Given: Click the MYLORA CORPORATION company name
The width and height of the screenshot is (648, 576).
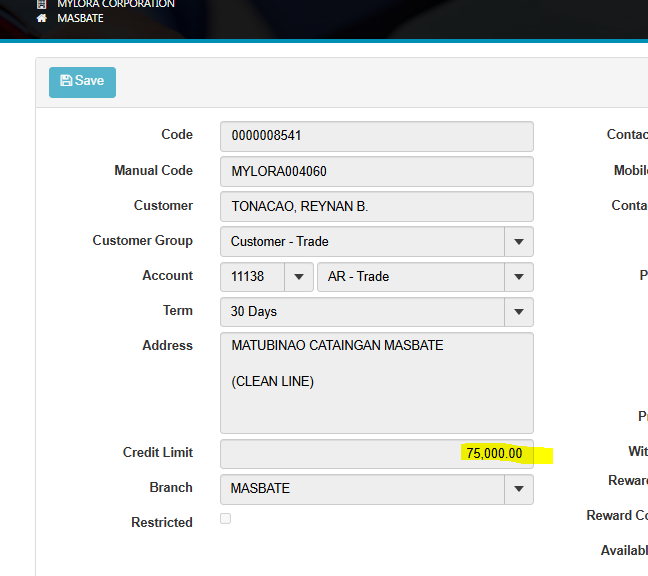Looking at the screenshot, I should pyautogui.click(x=115, y=4).
